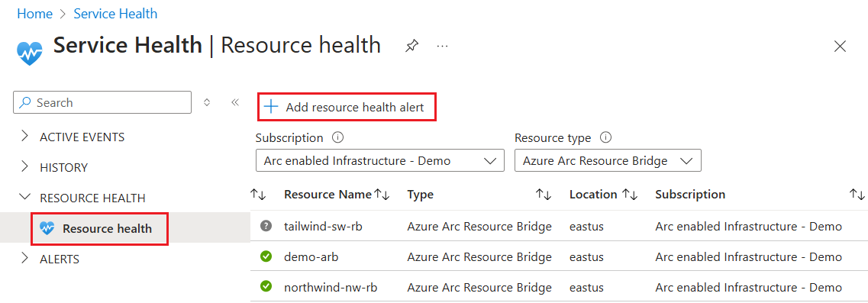
Task: Open the Resource type dropdown
Action: [608, 160]
